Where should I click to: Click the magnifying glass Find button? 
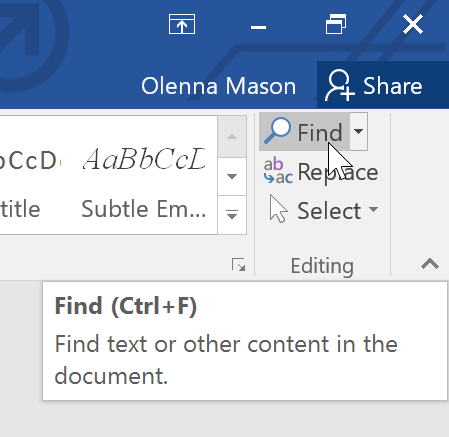[x=304, y=132]
